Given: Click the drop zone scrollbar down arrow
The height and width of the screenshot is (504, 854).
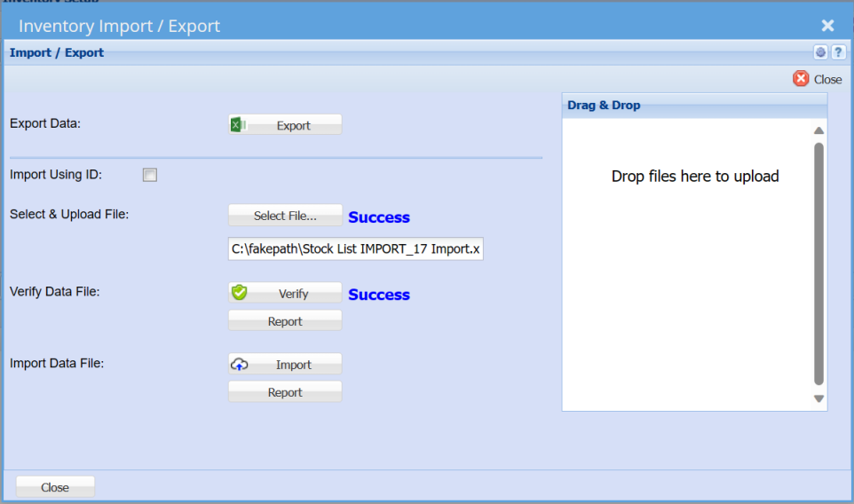Looking at the screenshot, I should 818,399.
